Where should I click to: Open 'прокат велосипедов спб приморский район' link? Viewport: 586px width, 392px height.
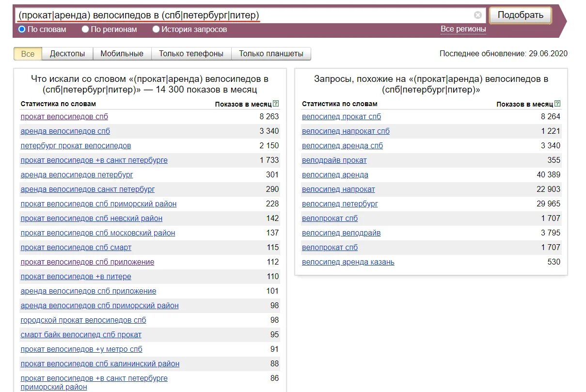(99, 204)
